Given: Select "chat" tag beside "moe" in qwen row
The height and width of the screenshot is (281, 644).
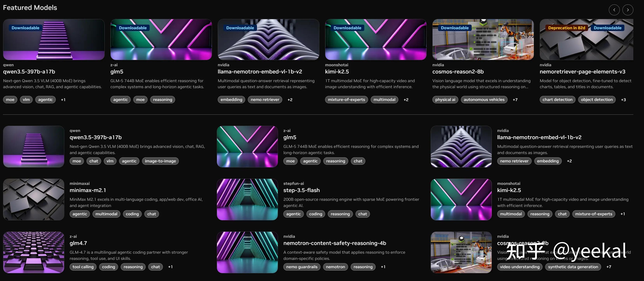Looking at the screenshot, I should (x=94, y=161).
